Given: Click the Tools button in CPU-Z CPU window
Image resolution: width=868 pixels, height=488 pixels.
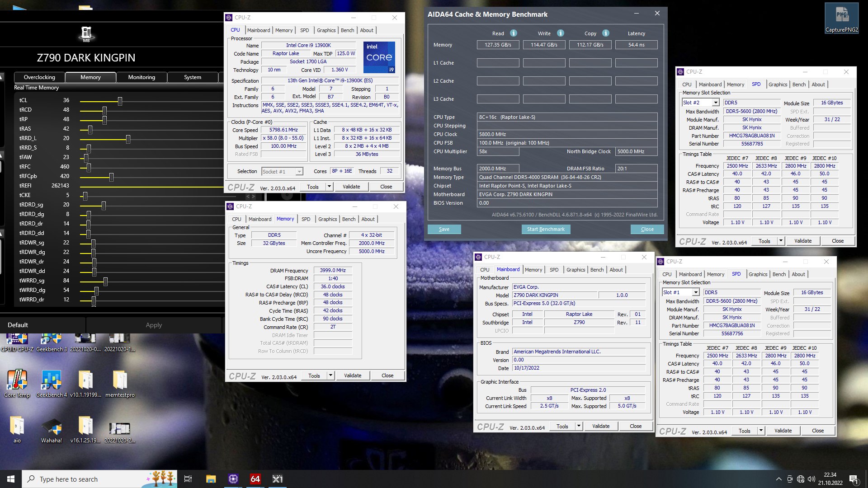Looking at the screenshot, I should pos(313,187).
